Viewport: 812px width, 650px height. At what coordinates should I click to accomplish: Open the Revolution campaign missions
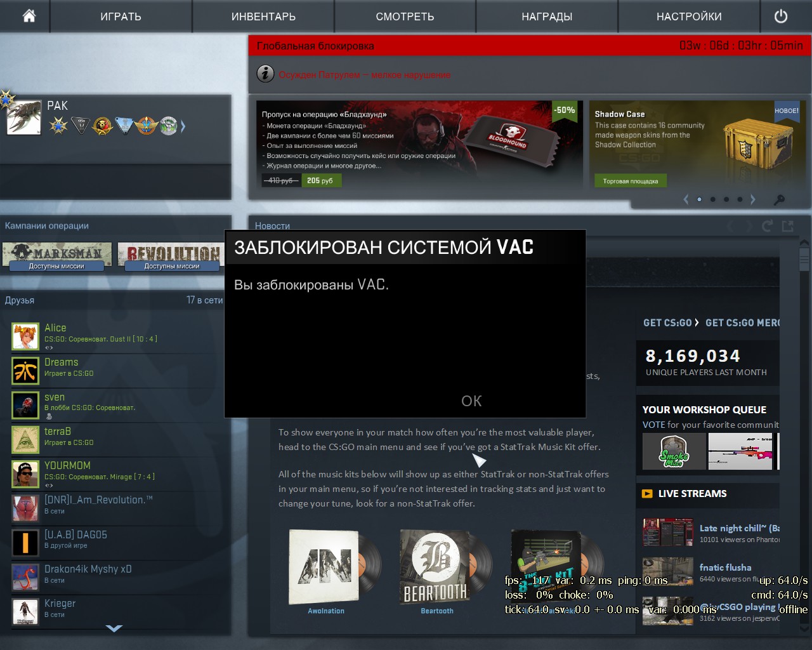point(172,257)
